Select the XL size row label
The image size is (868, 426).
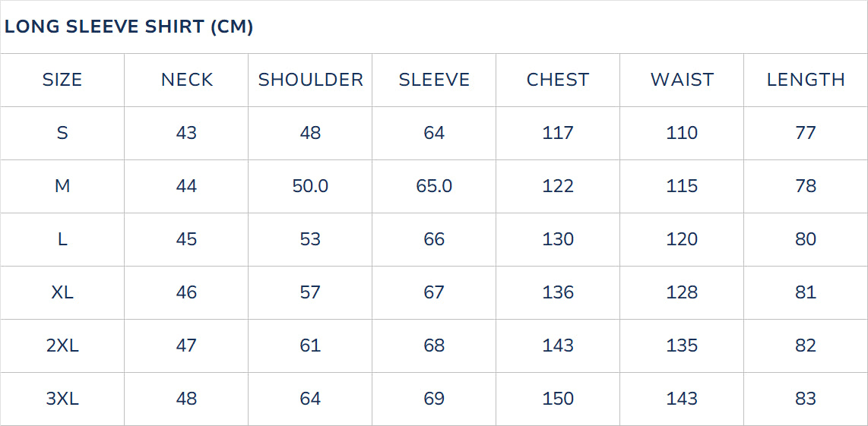click(62, 292)
